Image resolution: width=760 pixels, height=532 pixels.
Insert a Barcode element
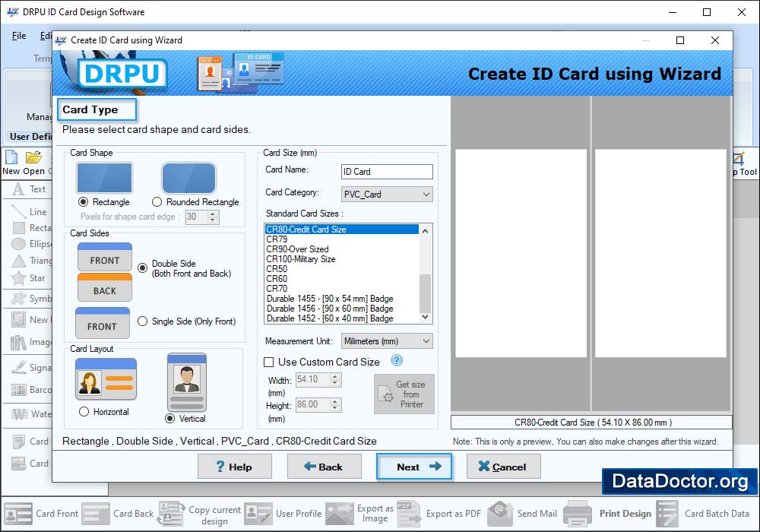coord(30,390)
